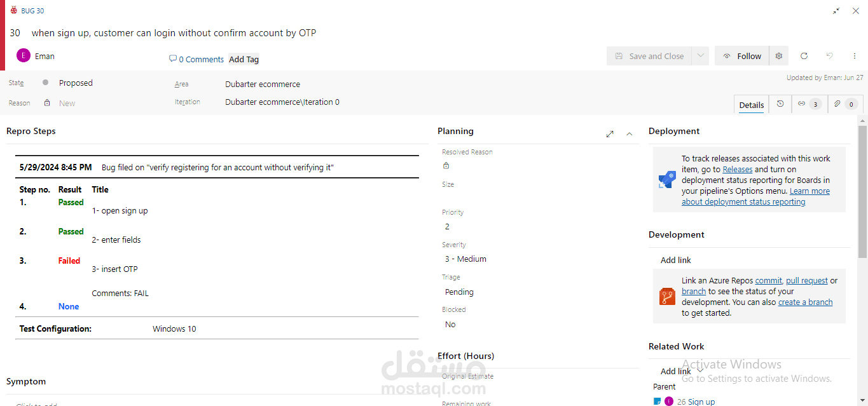Click the Severity field showing 3 - Medium
This screenshot has height=406, width=868.
point(465,259)
